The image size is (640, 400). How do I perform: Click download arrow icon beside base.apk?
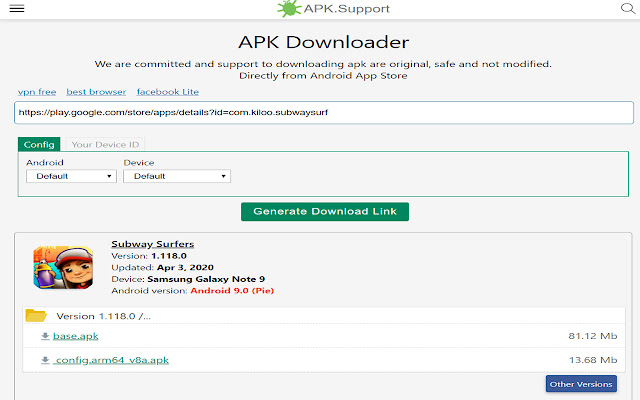click(x=45, y=336)
